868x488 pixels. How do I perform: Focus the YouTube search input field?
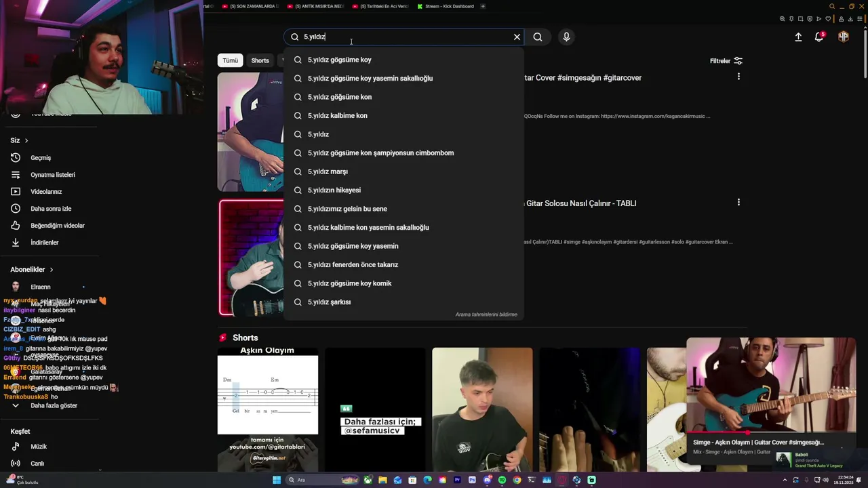405,37
